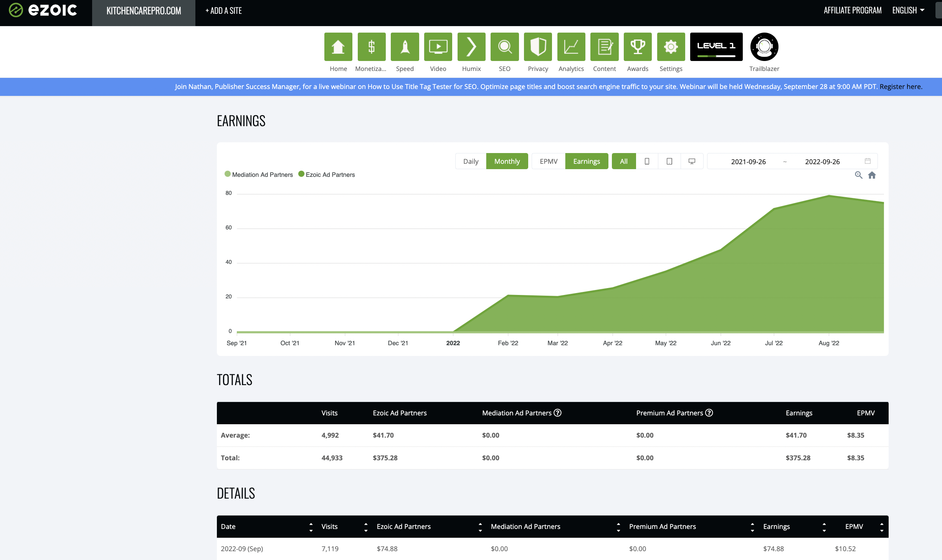This screenshot has height=560, width=942.
Task: Edit the start date 2021-09-26
Action: click(748, 161)
